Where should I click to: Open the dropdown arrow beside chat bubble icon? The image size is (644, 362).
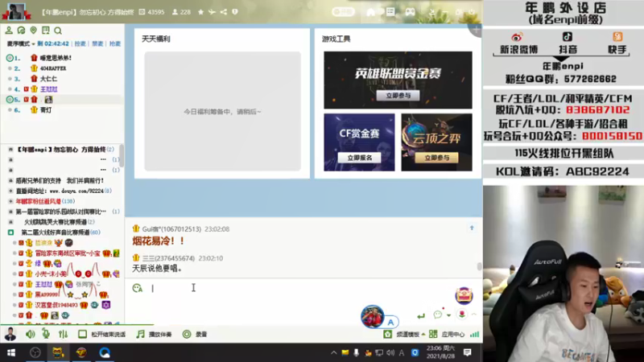coord(448,315)
